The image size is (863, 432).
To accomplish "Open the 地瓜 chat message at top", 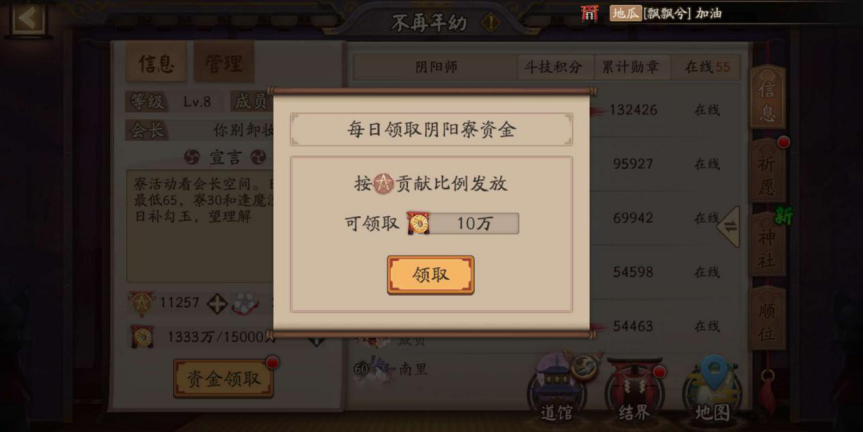I will (666, 13).
